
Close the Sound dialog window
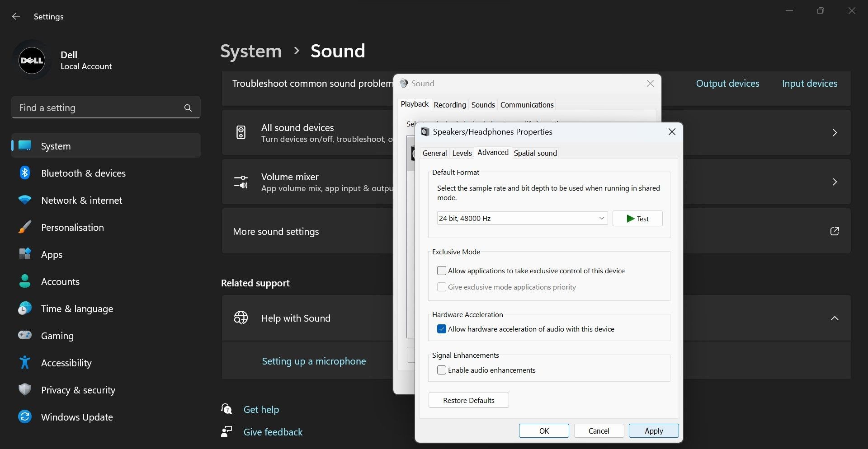pyautogui.click(x=650, y=84)
